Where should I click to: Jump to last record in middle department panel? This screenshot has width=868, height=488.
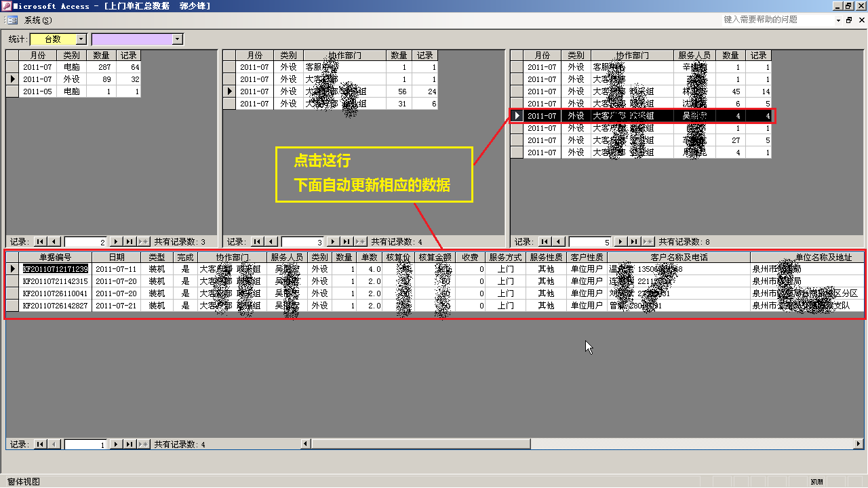pos(346,241)
